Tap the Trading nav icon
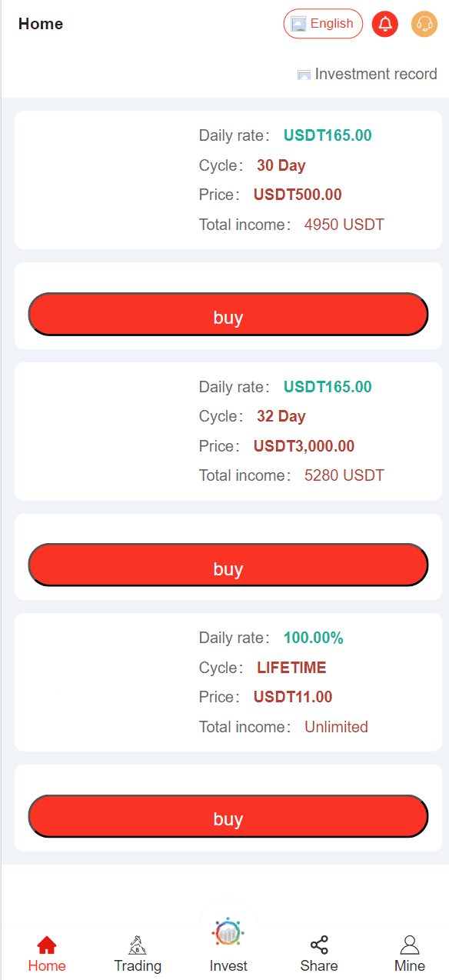This screenshot has height=980, width=449. tap(138, 945)
